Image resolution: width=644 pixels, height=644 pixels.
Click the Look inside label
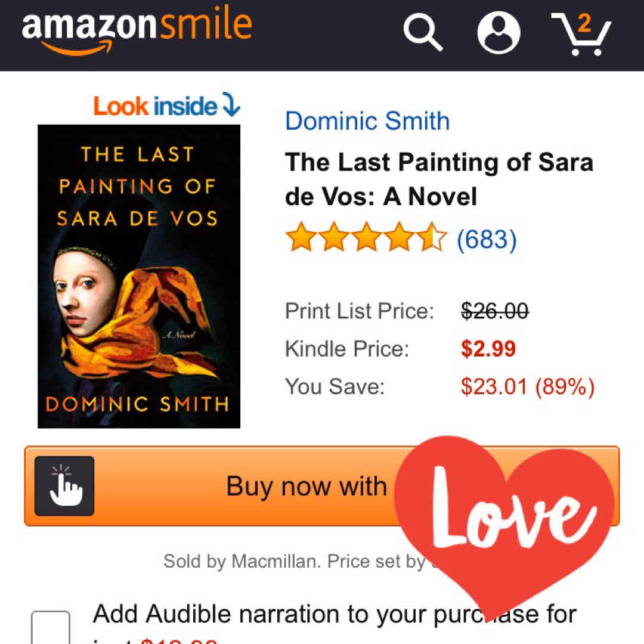(x=155, y=106)
